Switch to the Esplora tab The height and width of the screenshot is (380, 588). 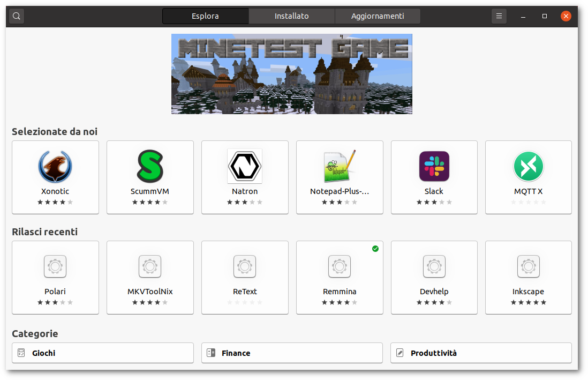(x=205, y=16)
